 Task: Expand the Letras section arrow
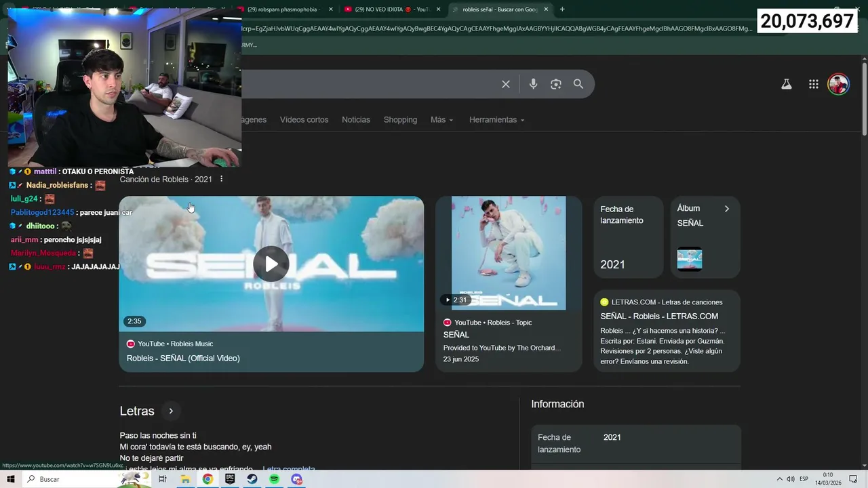click(171, 411)
